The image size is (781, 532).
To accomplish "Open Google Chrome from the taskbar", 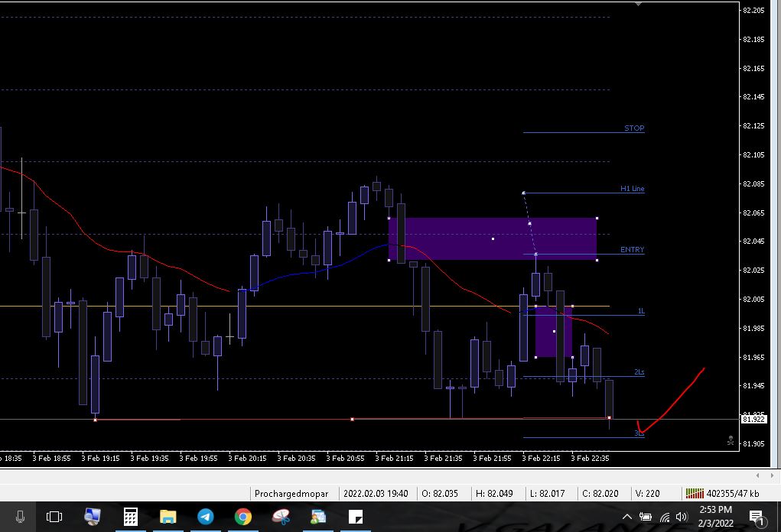I will 243,517.
